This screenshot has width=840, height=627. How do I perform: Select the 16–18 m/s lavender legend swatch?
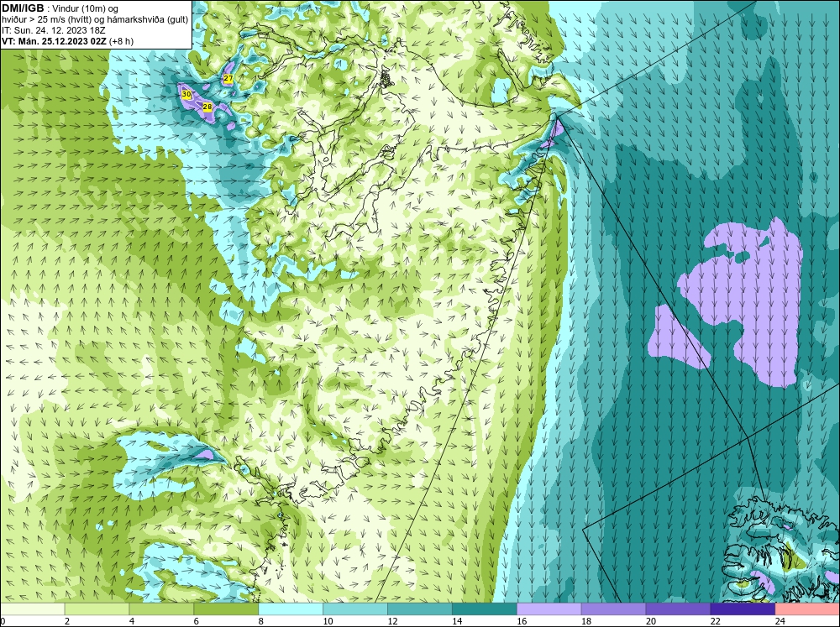(x=549, y=609)
